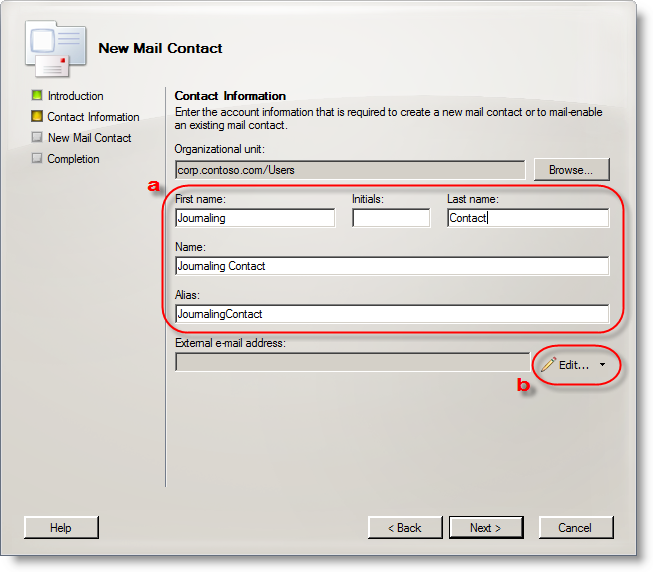653x572 pixels.
Task: Click the green Introduction step indicator
Action: pyautogui.click(x=37, y=95)
